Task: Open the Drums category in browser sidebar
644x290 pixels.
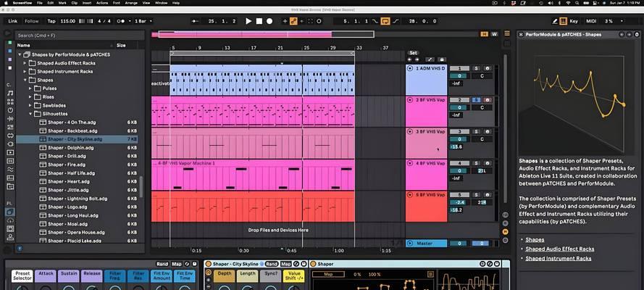Action: tap(10, 102)
